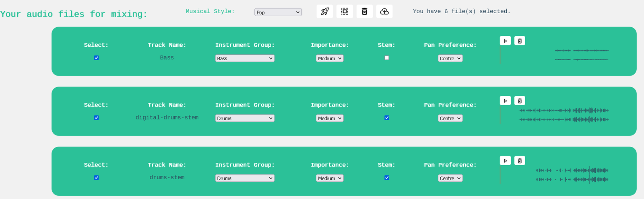
Task: Disable Stem checkbox for drums-stem
Action: tap(387, 177)
